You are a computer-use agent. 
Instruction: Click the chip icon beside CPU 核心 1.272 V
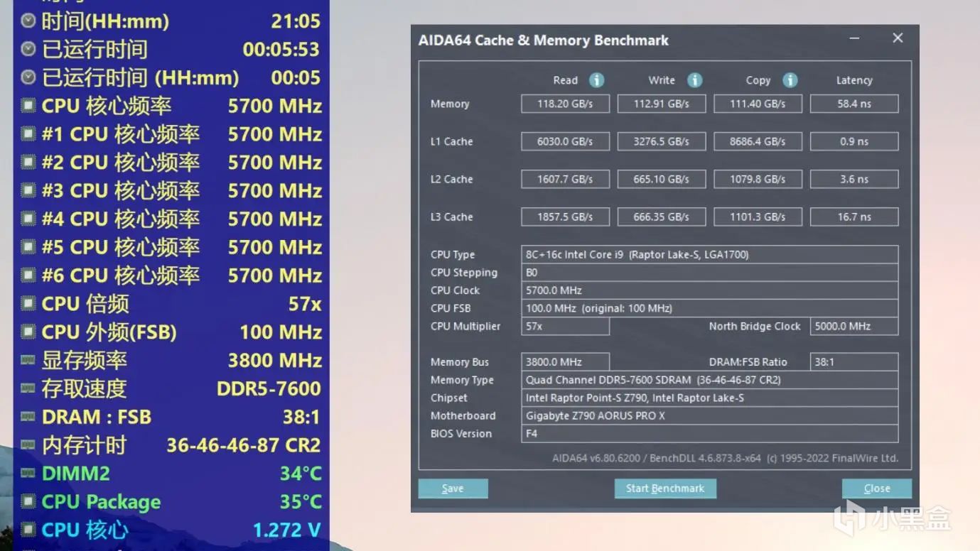28,530
